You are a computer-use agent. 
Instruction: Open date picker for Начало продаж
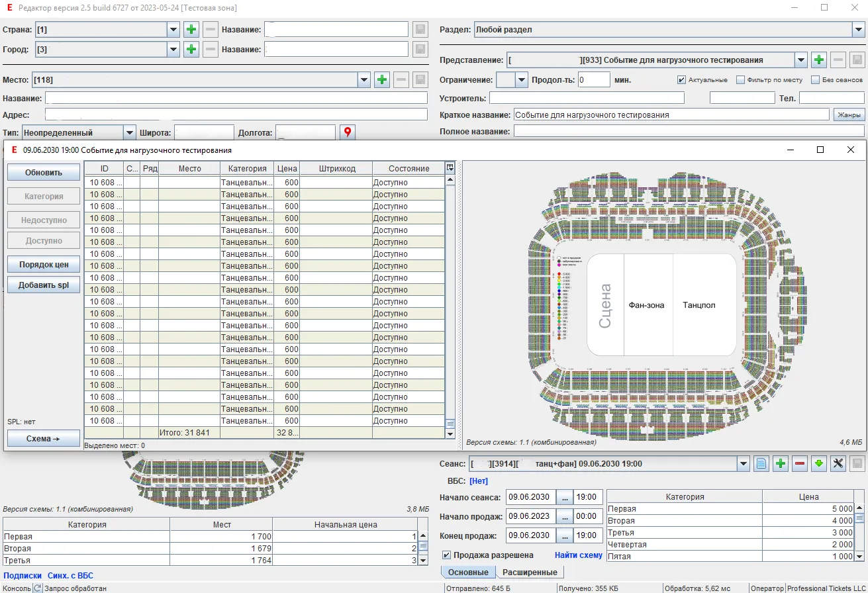(x=564, y=516)
